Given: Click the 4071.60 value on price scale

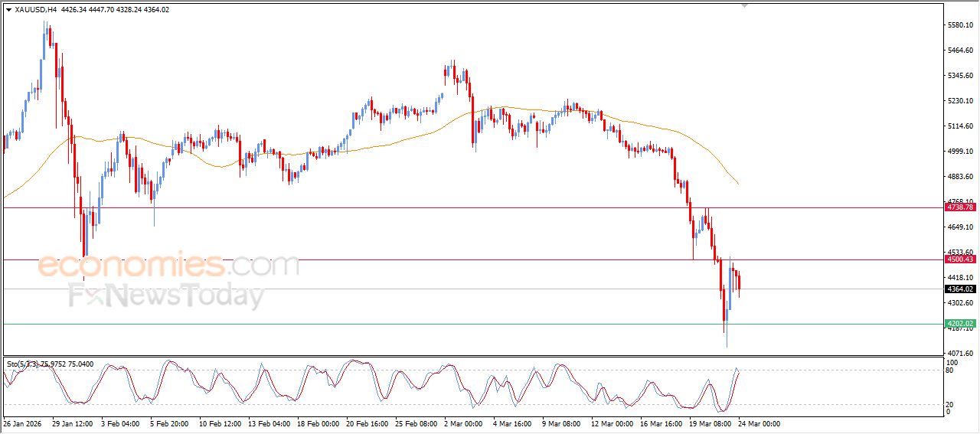Looking at the screenshot, I should [959, 353].
